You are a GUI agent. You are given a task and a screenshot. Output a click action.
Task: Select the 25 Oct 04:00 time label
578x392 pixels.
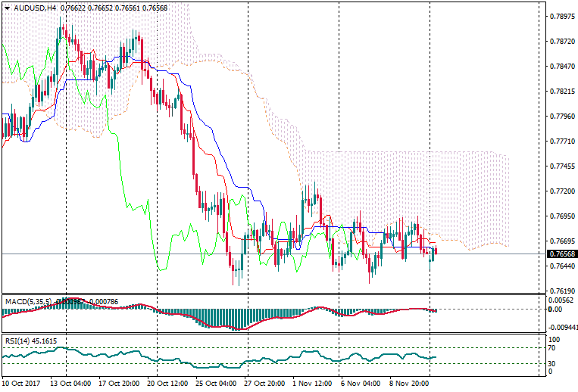coord(217,384)
